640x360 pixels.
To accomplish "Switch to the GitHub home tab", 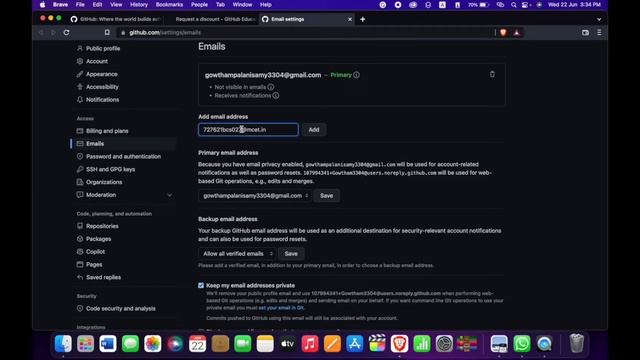I will (116, 19).
